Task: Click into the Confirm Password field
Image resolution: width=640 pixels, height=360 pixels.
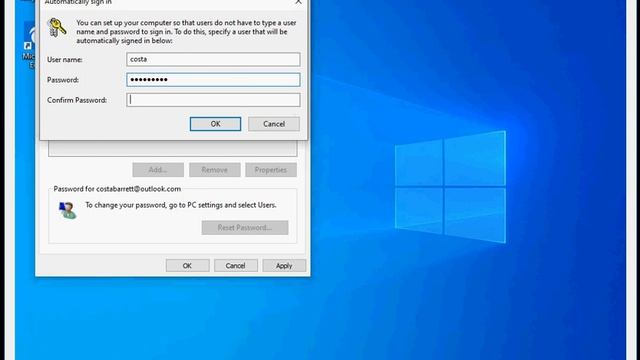Action: [x=213, y=100]
